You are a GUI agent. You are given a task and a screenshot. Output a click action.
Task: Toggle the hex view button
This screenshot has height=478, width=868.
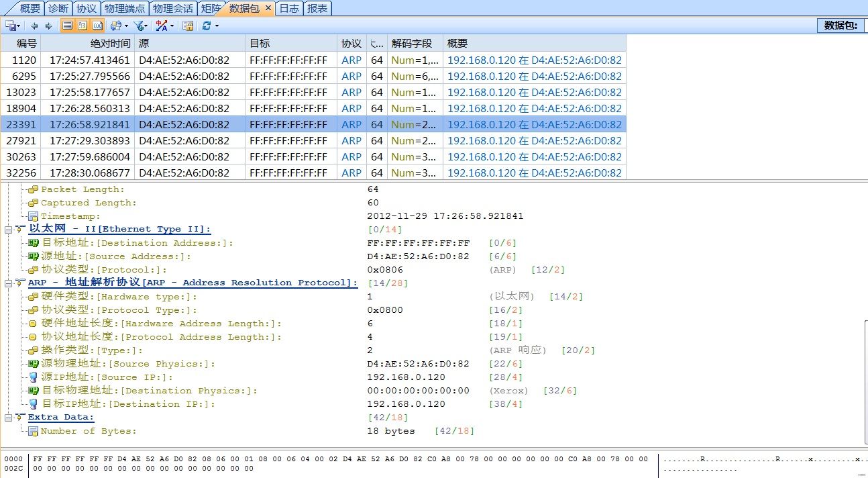97,26
